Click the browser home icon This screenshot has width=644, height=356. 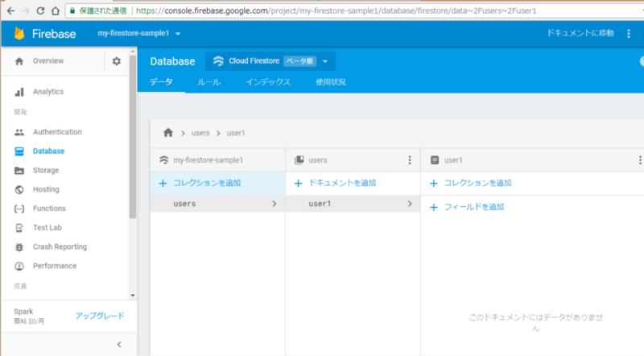[x=55, y=10]
